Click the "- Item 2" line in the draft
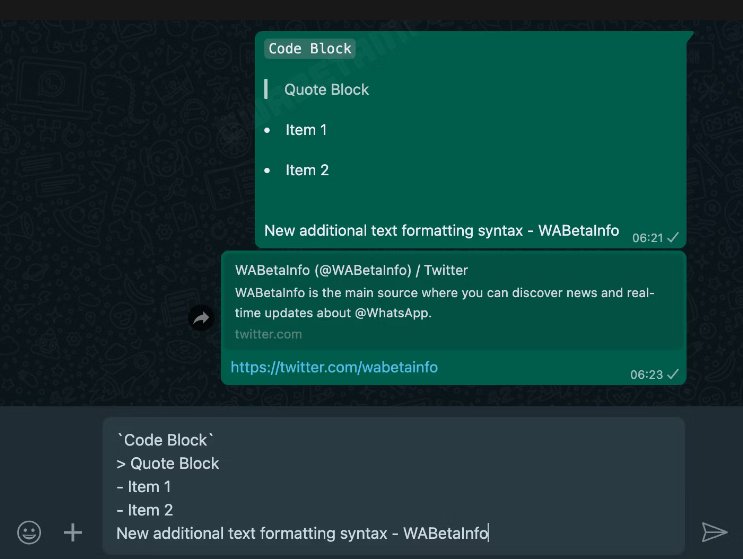 pyautogui.click(x=145, y=510)
